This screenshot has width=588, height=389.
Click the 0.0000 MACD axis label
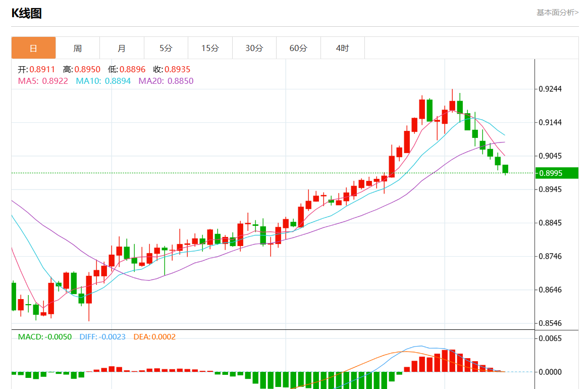point(551,372)
